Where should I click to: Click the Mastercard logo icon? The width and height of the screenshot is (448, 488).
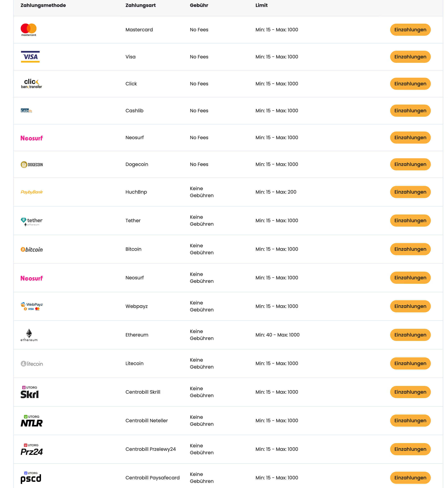coord(29,30)
